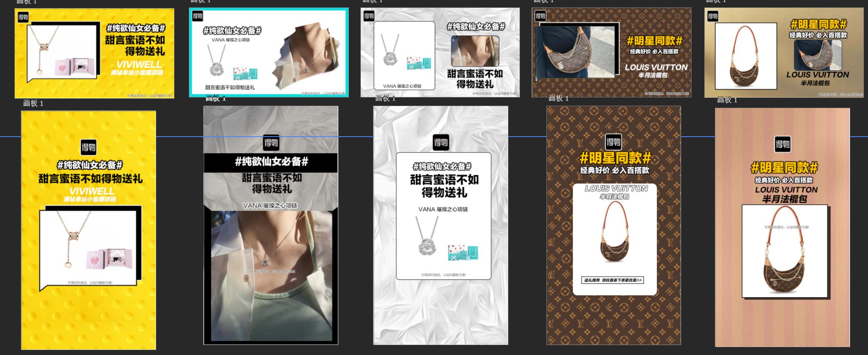Click the bag street photo in brown LV landscape artboard
This screenshot has width=868, height=355.
point(576,52)
